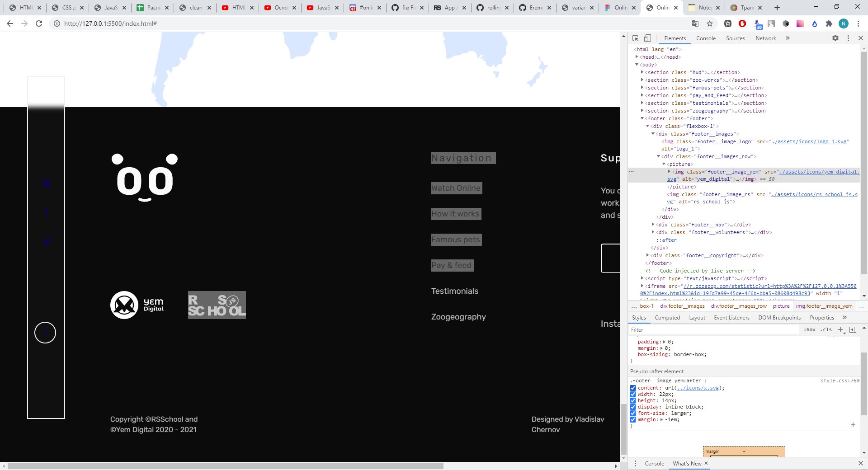Toggle the :hov element state panel

pos(809,329)
